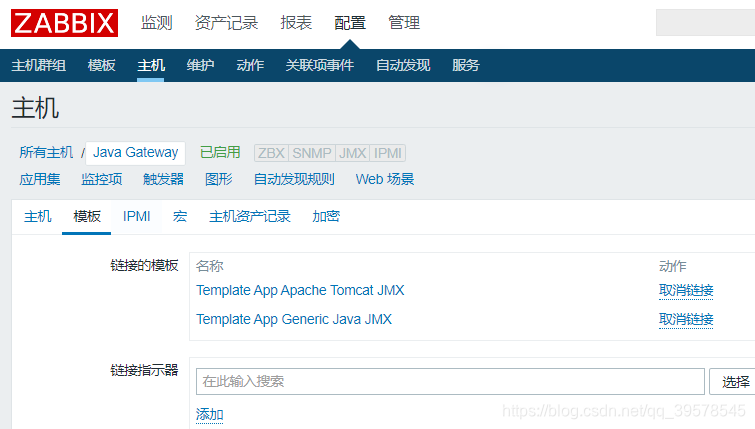Click the ZABBIX logo
755x429 pixels.
click(x=65, y=23)
